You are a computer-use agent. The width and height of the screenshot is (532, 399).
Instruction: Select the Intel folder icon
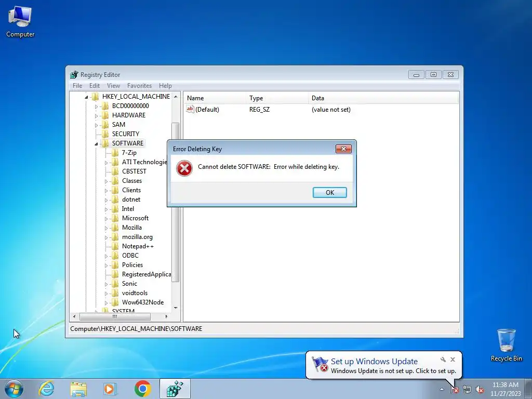(x=115, y=209)
